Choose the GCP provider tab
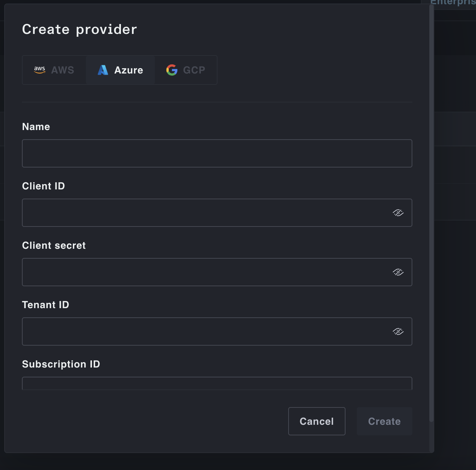The image size is (476, 470). coord(186,70)
